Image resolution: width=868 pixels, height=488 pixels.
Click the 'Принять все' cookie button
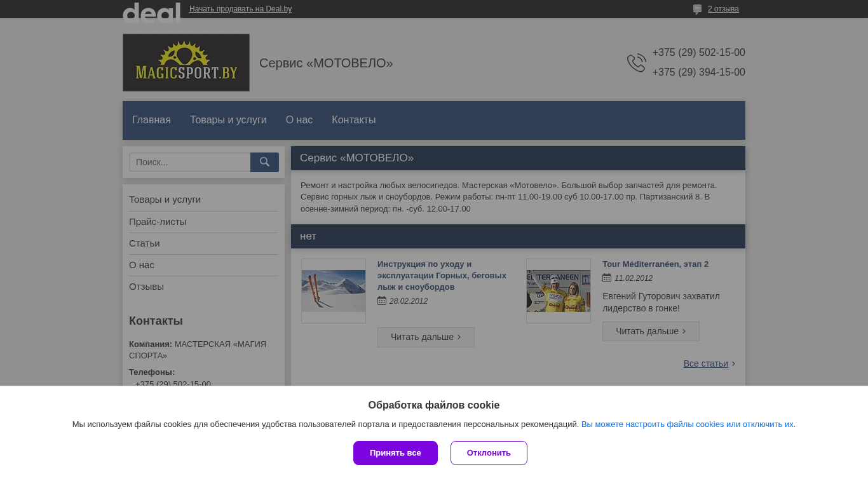[395, 453]
